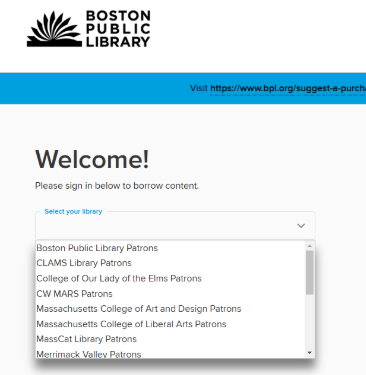Image resolution: width=366 pixels, height=375 pixels.
Task: Click the Select your library field label
Action: click(73, 212)
